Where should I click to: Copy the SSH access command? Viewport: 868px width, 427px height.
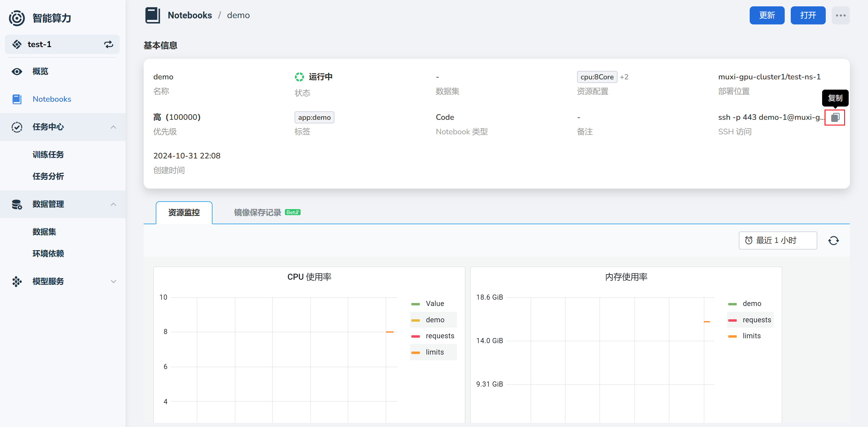click(834, 118)
